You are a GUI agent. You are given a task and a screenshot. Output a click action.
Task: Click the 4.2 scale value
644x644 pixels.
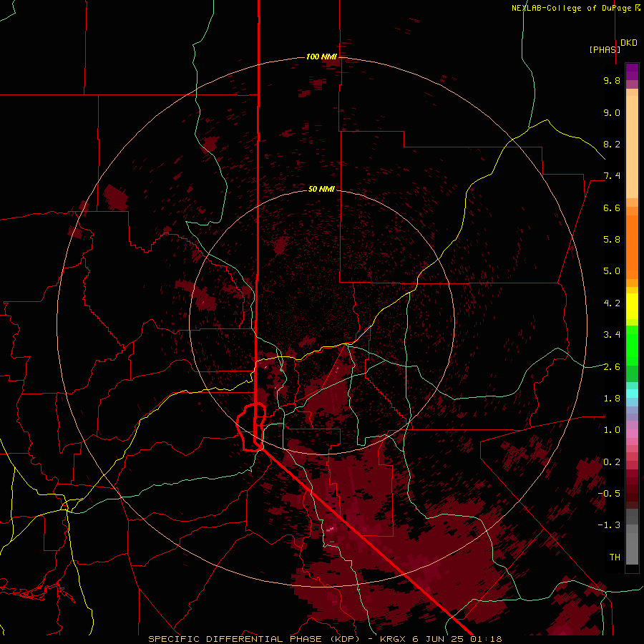click(x=612, y=303)
